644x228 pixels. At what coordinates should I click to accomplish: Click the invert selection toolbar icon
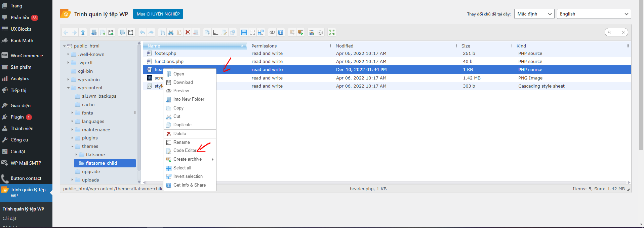coord(261,32)
